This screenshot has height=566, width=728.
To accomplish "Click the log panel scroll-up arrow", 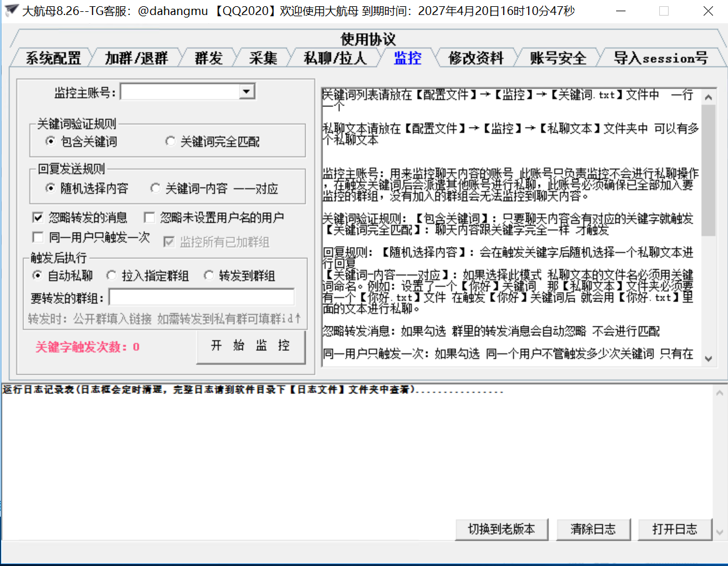I will tap(720, 393).
